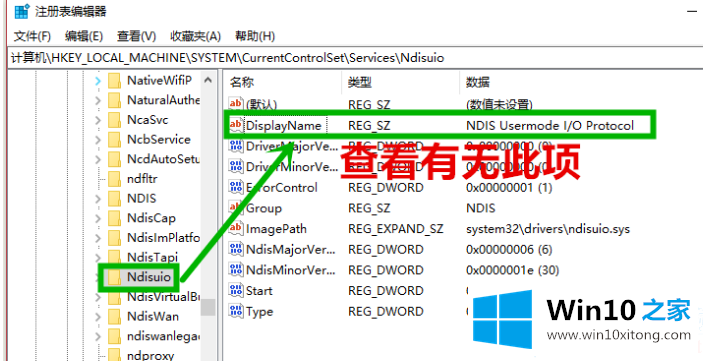Select the NdisImPlatfo folder icon
The height and width of the screenshot is (361, 703).
pyautogui.click(x=115, y=237)
